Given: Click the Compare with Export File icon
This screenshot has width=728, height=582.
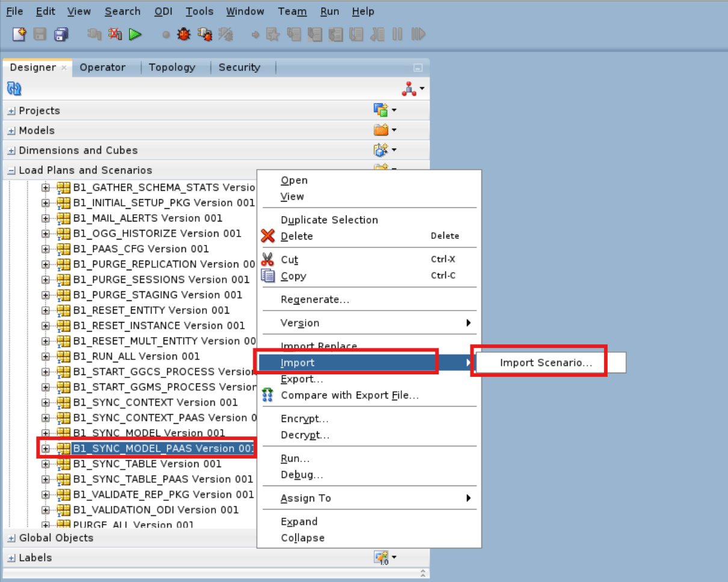Looking at the screenshot, I should (268, 395).
